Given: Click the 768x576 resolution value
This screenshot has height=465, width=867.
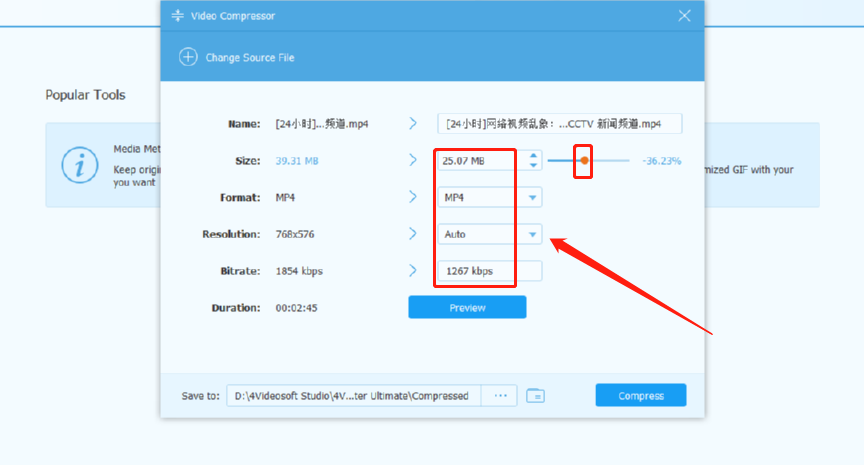Looking at the screenshot, I should [295, 234].
